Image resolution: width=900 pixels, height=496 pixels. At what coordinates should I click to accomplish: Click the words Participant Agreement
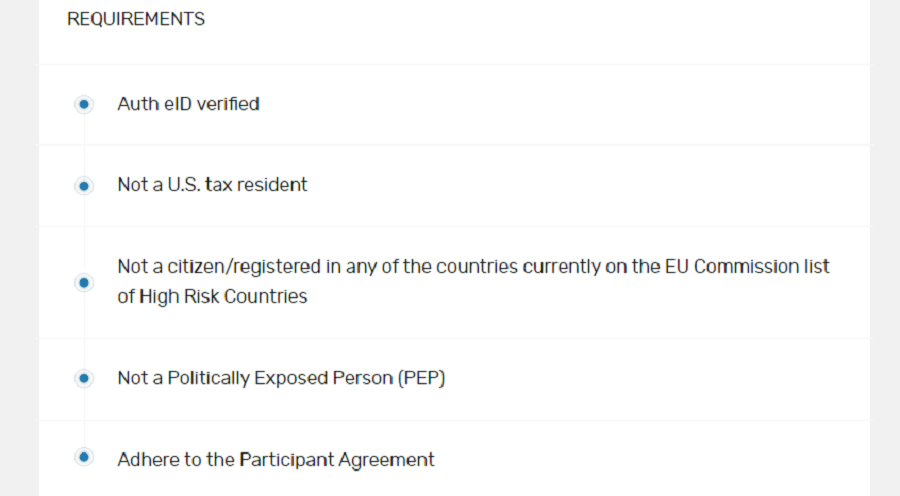pos(337,460)
